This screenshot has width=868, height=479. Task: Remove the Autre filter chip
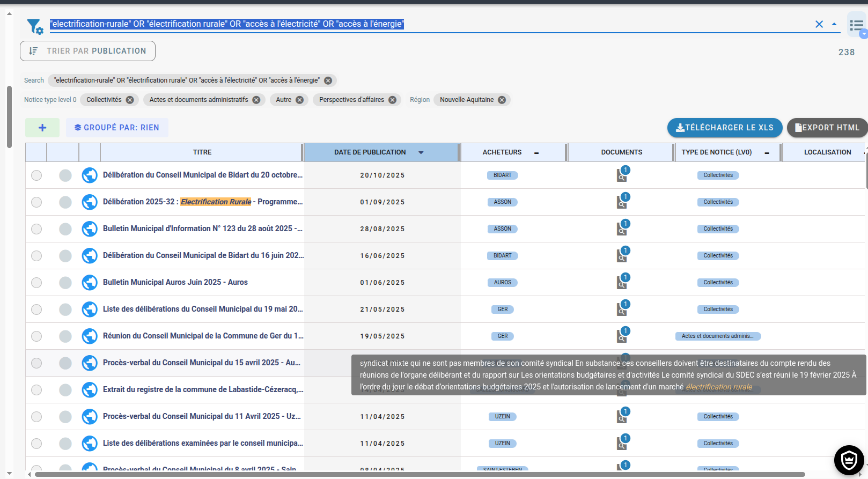click(299, 100)
